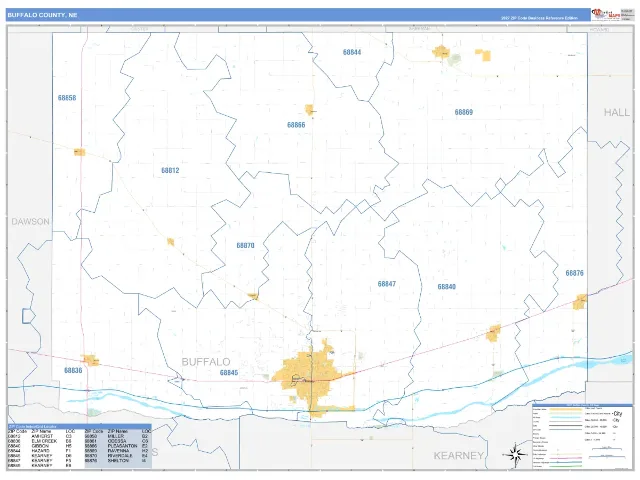Click the light blue line swatch in the legend

(566, 418)
